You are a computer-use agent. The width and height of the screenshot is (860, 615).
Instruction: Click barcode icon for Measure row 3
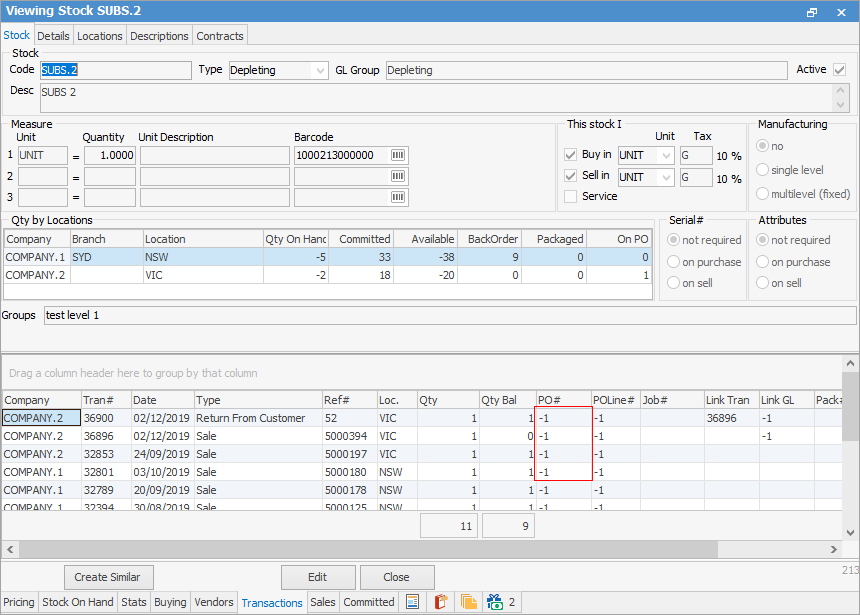point(398,197)
